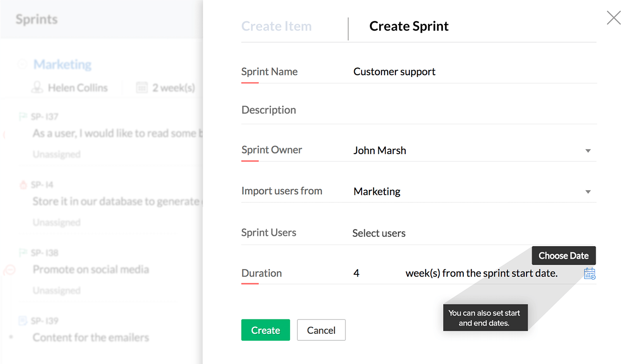Select the Create Sprint tab
Viewport: 632px width, 364px height.
409,26
